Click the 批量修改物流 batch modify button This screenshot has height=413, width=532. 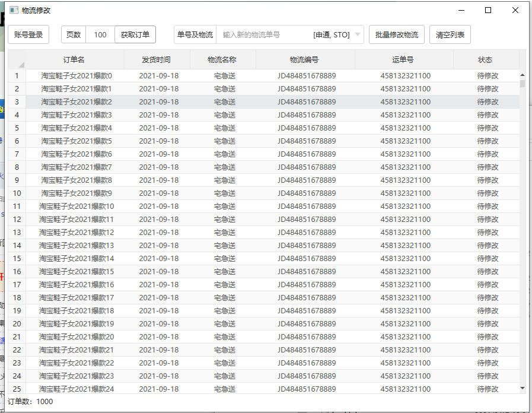[x=396, y=34]
